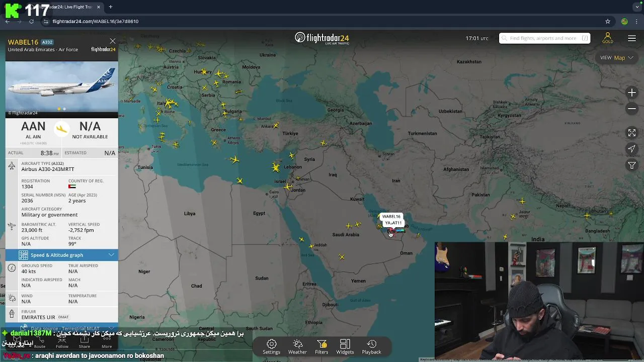The width and height of the screenshot is (644, 362).
Task: Center map on my location
Action: tap(632, 149)
